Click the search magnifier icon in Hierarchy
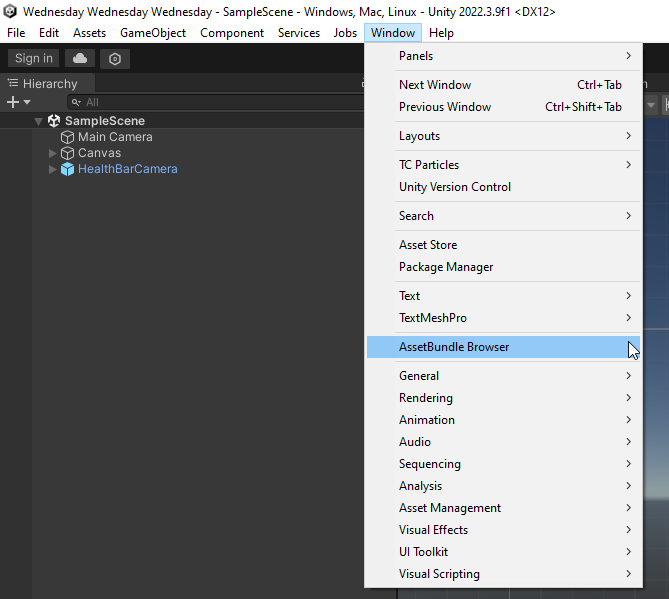669x599 pixels. click(76, 102)
